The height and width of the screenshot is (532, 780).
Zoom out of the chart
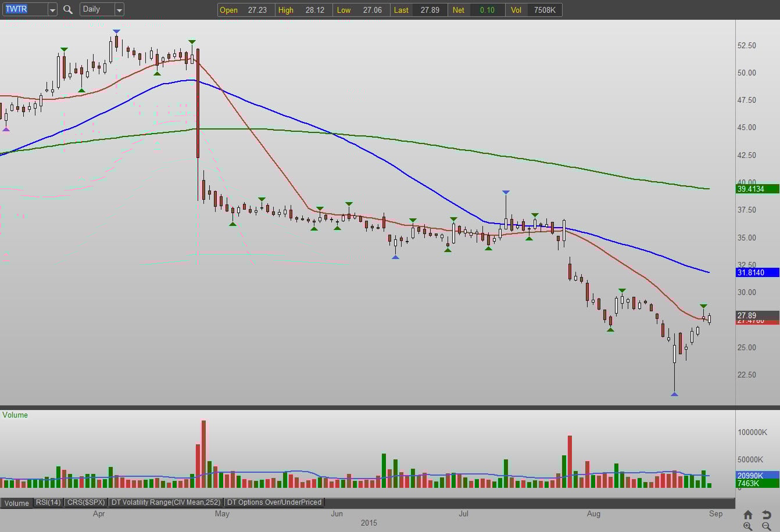766,526
